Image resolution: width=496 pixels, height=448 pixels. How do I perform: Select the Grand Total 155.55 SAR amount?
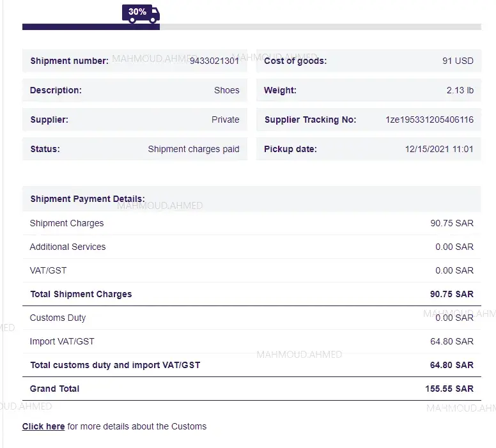click(449, 389)
